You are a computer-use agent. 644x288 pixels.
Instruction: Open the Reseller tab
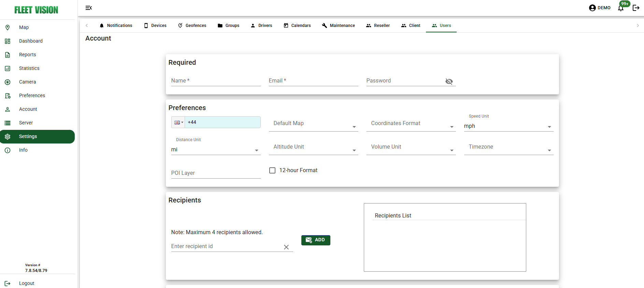pyautogui.click(x=378, y=26)
